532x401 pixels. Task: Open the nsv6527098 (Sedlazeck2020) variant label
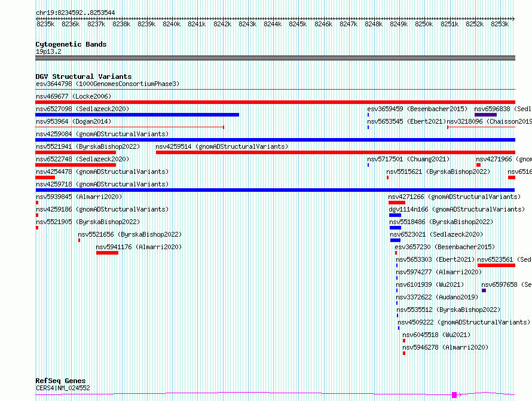(82, 109)
